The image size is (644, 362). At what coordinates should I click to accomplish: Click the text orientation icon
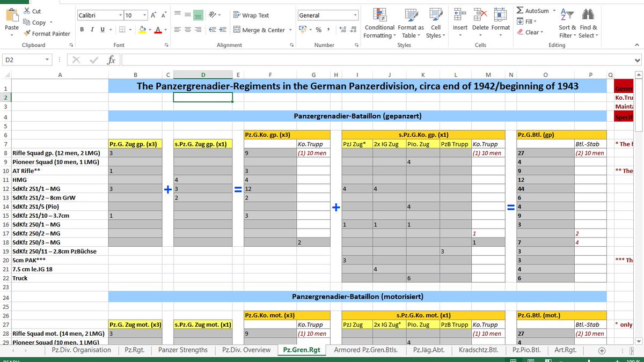213,16
